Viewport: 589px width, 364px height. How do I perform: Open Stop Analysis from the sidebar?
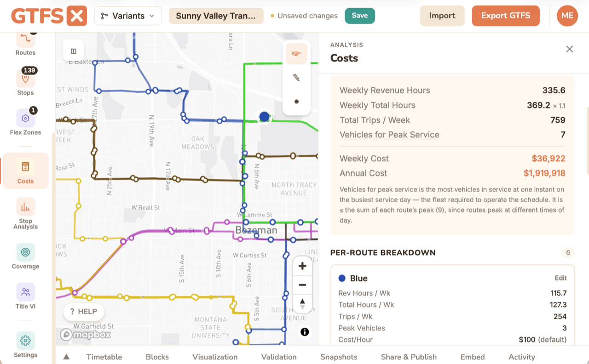25,214
